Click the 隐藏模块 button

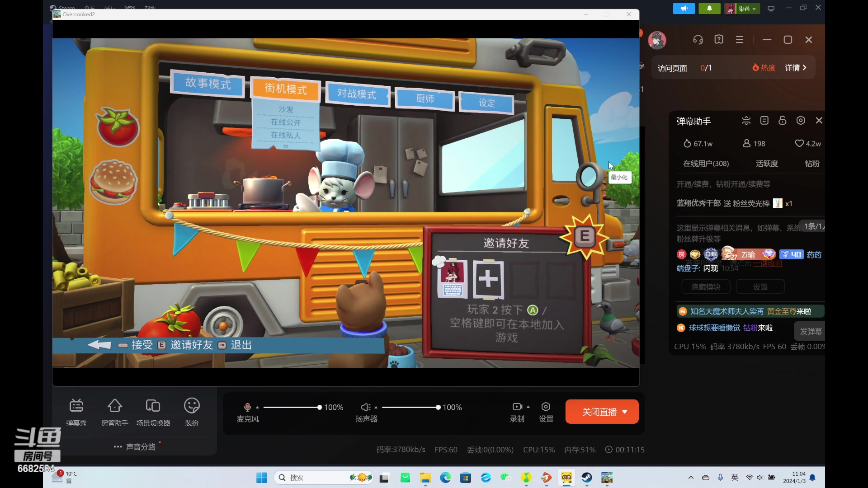click(x=706, y=286)
